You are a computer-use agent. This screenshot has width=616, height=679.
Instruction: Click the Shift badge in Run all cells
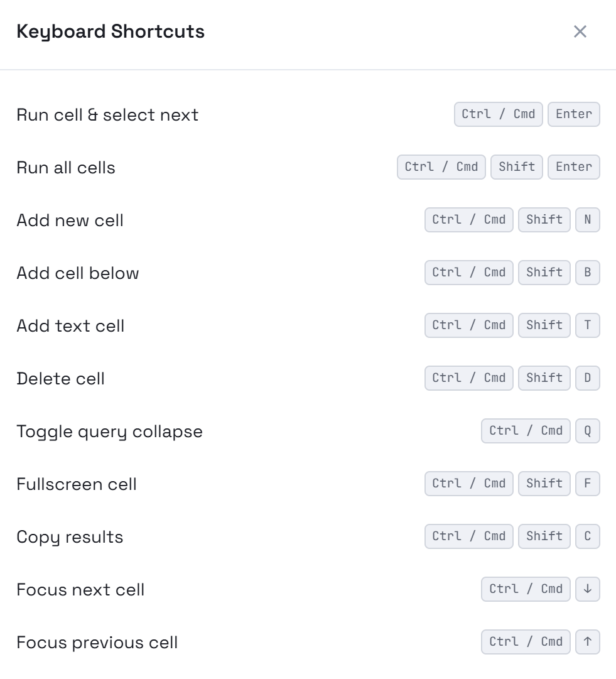click(516, 167)
